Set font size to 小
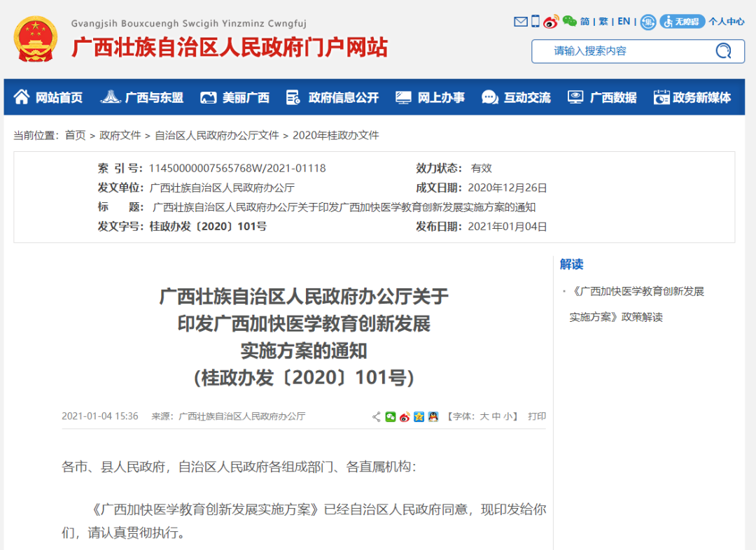This screenshot has height=550, width=756. coord(507,416)
